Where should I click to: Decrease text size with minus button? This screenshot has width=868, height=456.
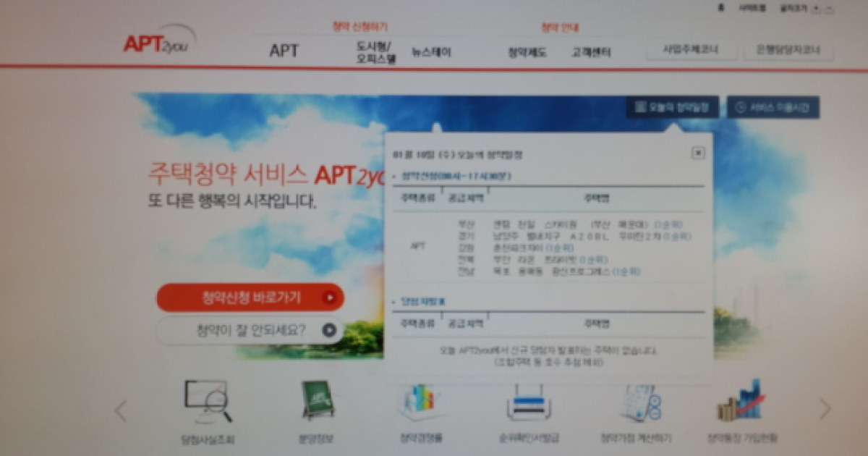829,9
